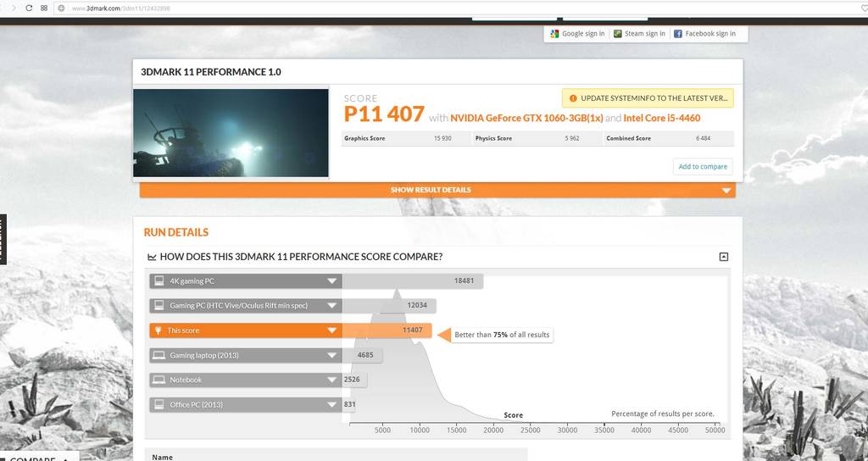Click the 2526 score value
This screenshot has height=461, width=868.
click(x=352, y=380)
